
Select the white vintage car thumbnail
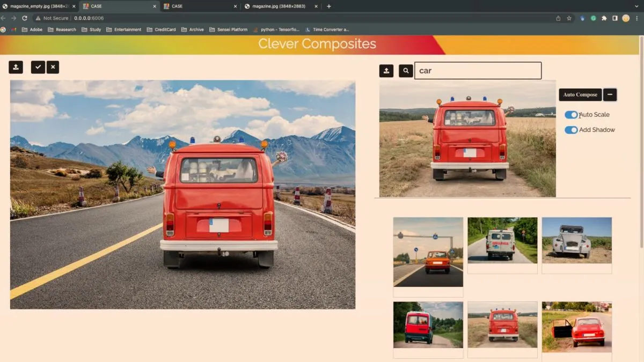tap(576, 241)
